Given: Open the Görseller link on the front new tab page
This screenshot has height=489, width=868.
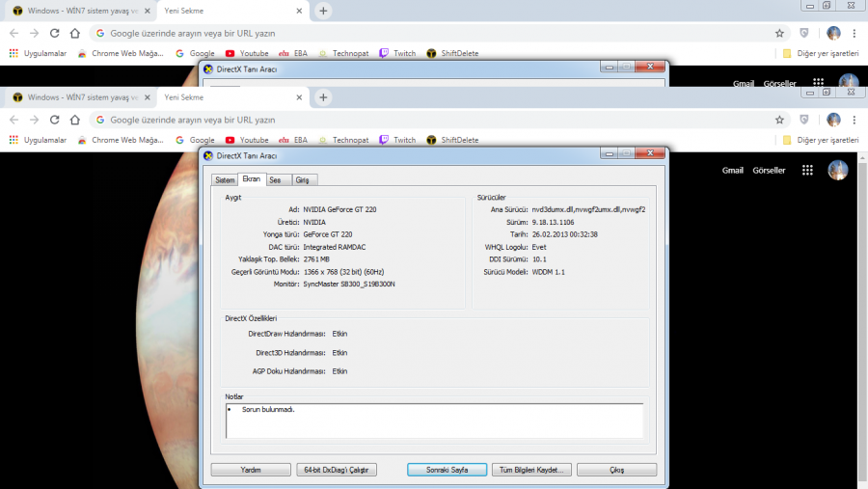Looking at the screenshot, I should [x=769, y=170].
